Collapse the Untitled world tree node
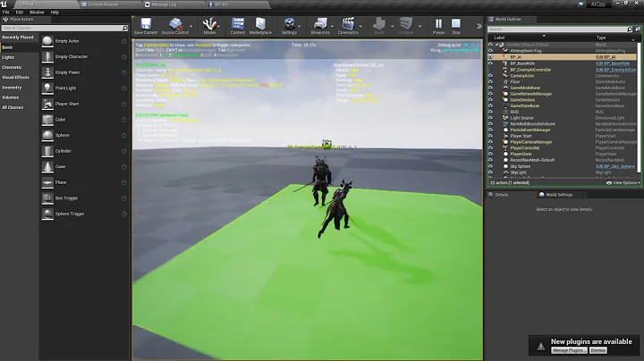Image resolution: width=644 pixels, height=361 pixels. point(496,45)
